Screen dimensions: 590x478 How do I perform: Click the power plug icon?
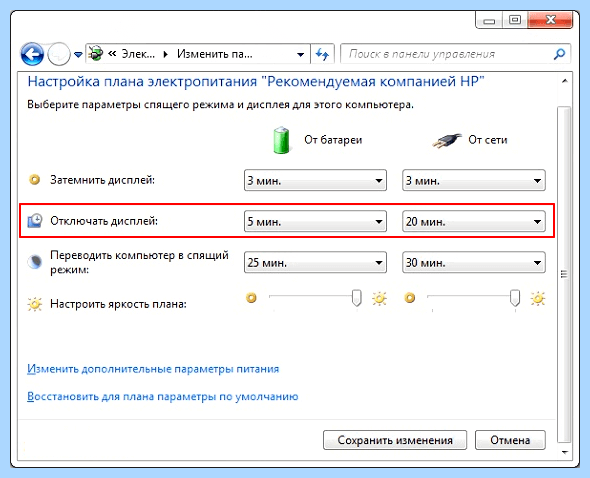tap(447, 141)
